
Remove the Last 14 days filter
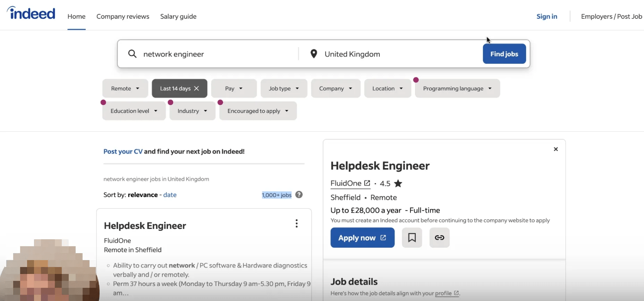click(197, 88)
